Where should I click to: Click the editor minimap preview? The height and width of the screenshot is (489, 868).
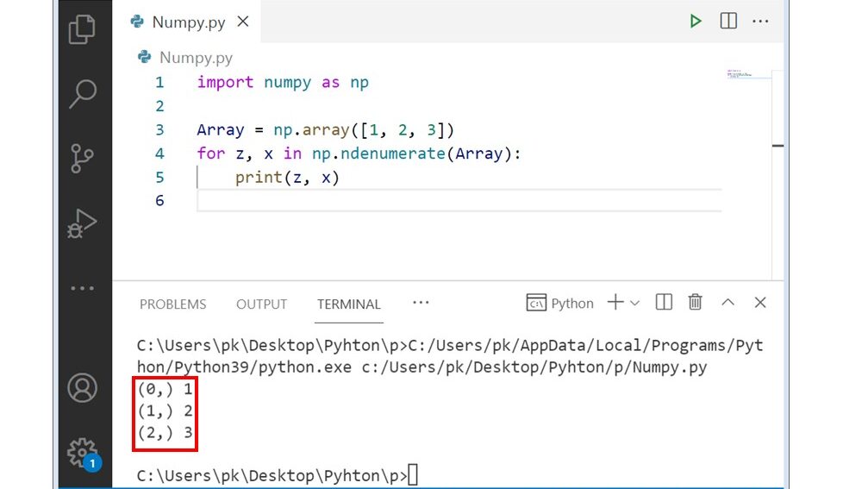(x=747, y=74)
